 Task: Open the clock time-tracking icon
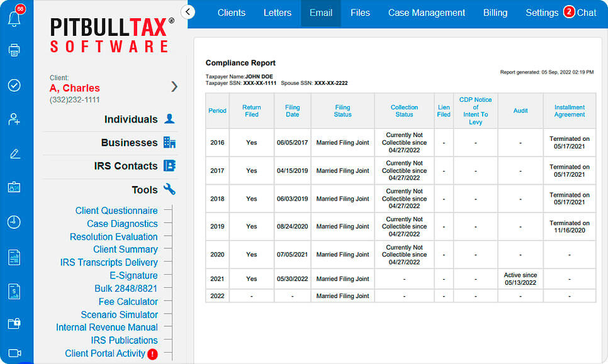click(x=14, y=222)
